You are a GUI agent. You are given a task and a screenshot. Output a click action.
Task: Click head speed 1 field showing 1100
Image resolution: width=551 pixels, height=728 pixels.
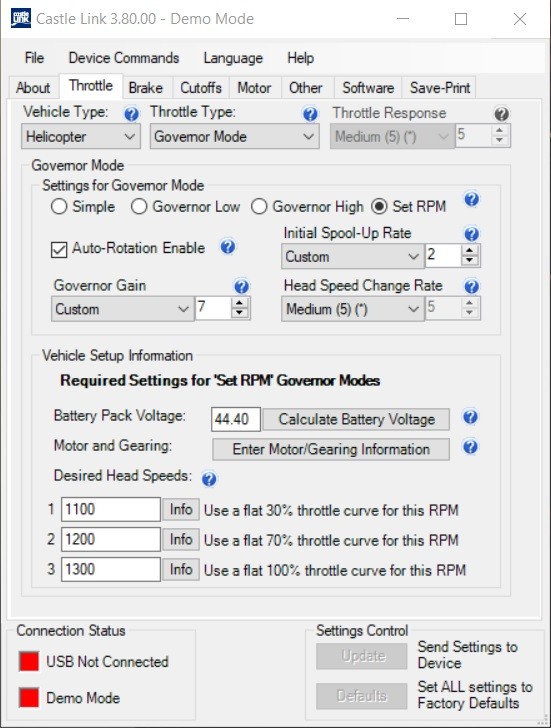(x=111, y=509)
